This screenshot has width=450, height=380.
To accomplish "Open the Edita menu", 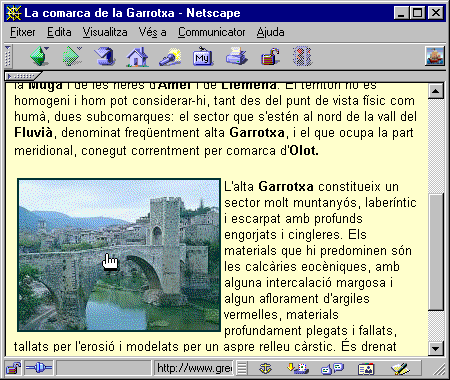I will point(59,32).
